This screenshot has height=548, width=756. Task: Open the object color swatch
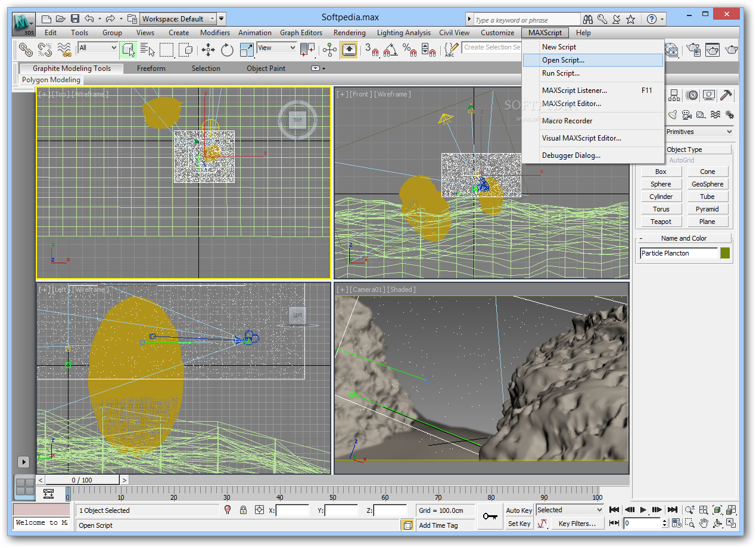click(x=724, y=253)
